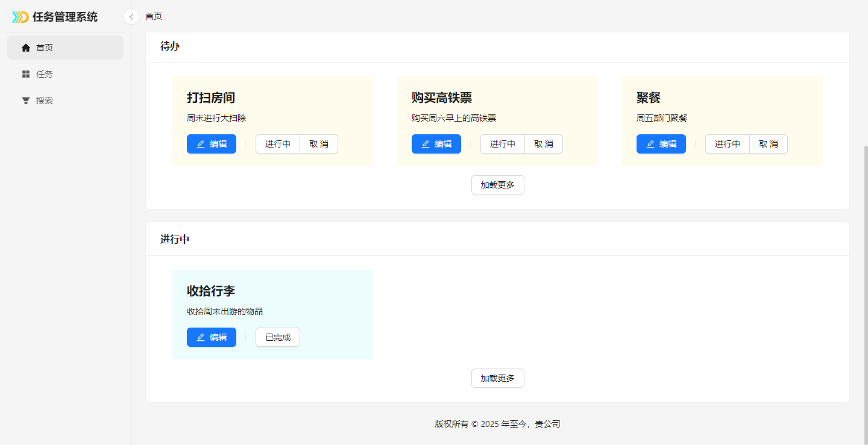Load more tasks in 进行中 section
Image resolution: width=868 pixels, height=445 pixels.
(498, 378)
